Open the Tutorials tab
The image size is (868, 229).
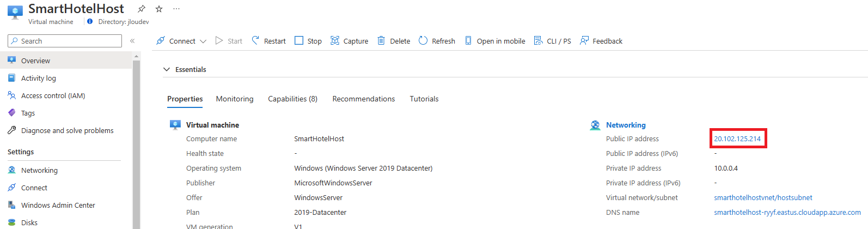click(424, 99)
